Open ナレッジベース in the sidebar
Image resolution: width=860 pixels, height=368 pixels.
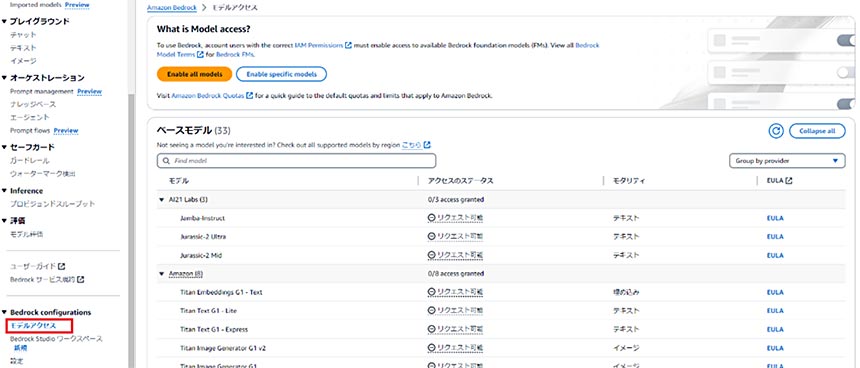pos(33,104)
